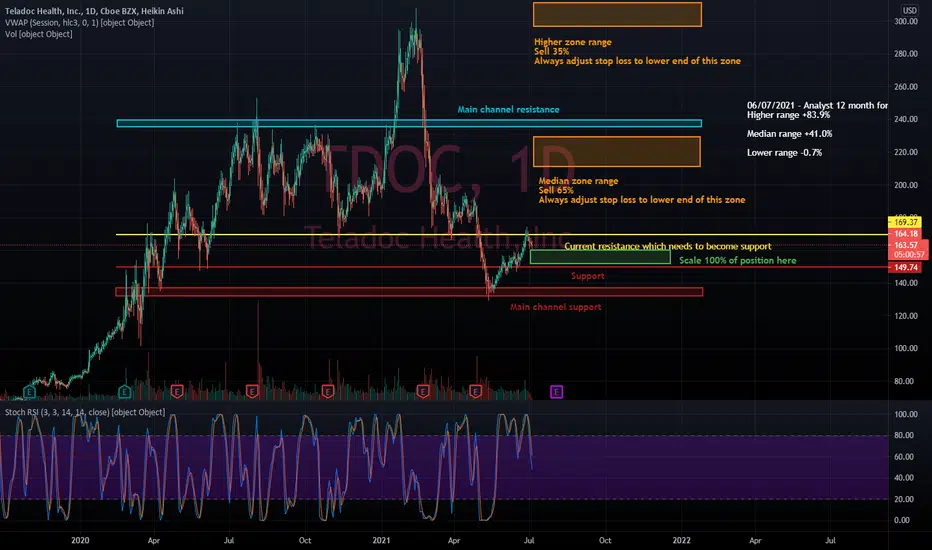The image size is (932, 550).
Task: Click the red 164.18 price label
Action: point(905,234)
